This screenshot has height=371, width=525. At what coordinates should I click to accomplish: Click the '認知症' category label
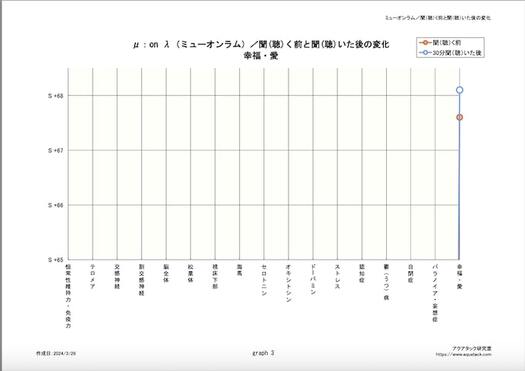click(x=362, y=273)
